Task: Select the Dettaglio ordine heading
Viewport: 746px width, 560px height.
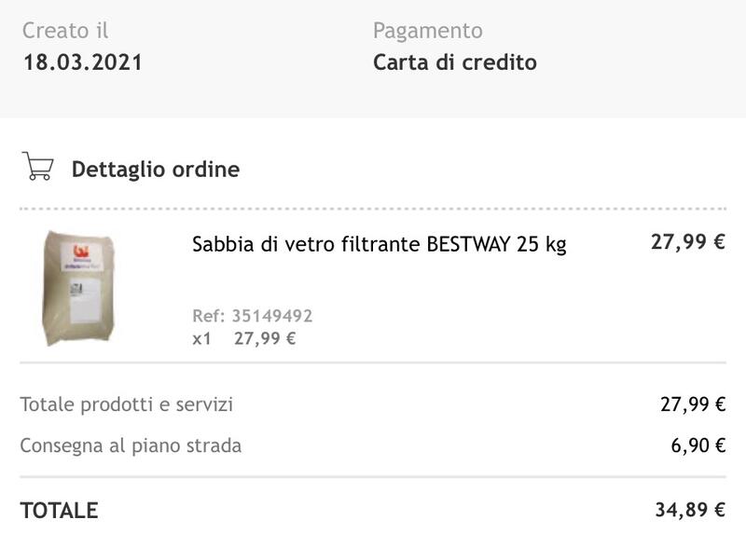Action: [x=156, y=170]
